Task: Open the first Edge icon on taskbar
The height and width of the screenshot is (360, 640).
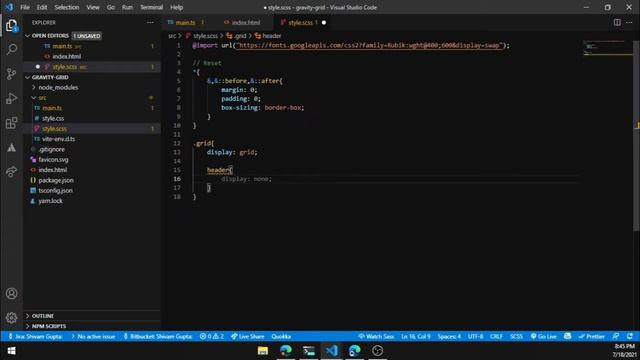Action: 286,351
